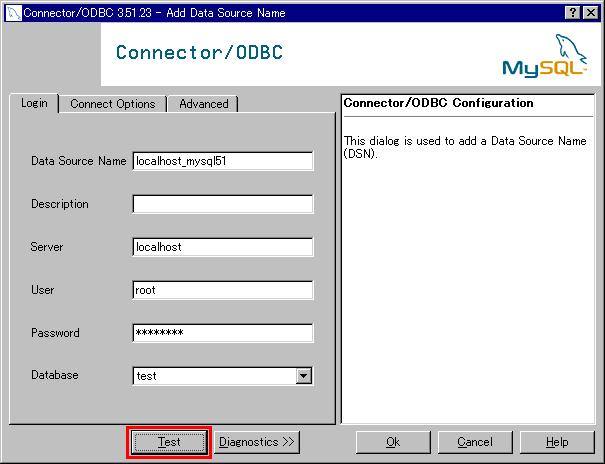This screenshot has width=605, height=464.
Task: Click the 'User' label
Action: click(x=42, y=290)
